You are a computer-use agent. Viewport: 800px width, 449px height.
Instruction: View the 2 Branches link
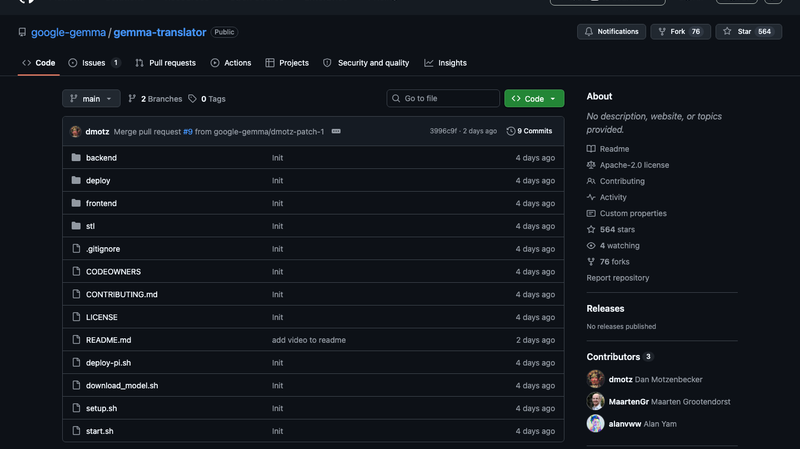[x=155, y=99]
